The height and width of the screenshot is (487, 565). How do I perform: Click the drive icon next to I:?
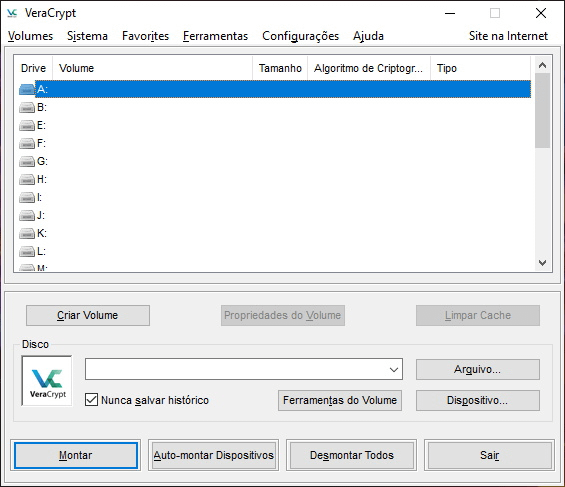[x=27, y=197]
